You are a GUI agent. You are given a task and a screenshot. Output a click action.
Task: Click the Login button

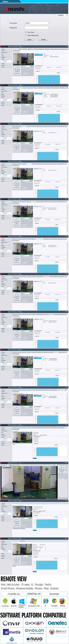point(29,40)
